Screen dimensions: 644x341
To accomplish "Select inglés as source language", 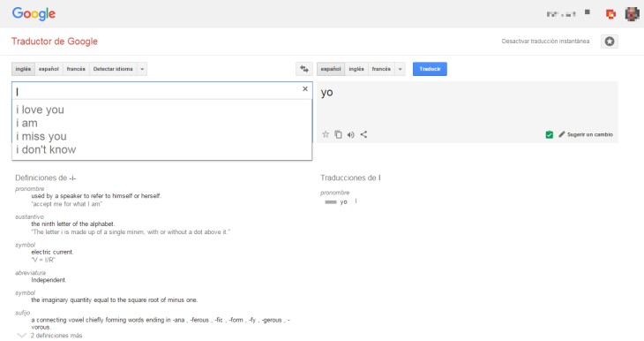I will pos(23,69).
